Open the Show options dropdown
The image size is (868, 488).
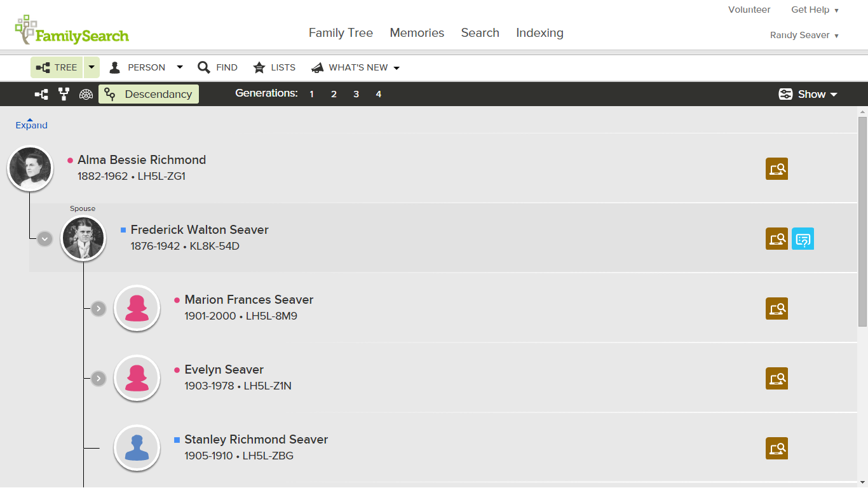coord(808,93)
